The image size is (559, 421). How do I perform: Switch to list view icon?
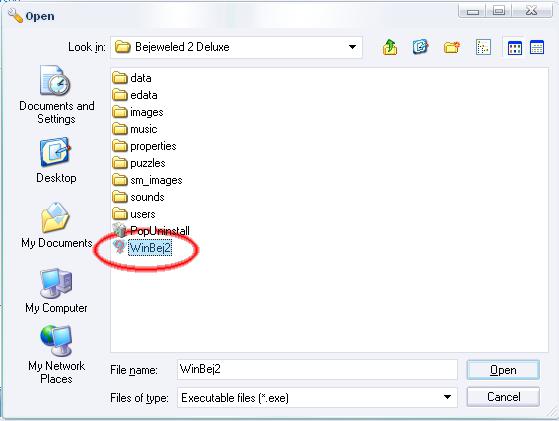514,47
